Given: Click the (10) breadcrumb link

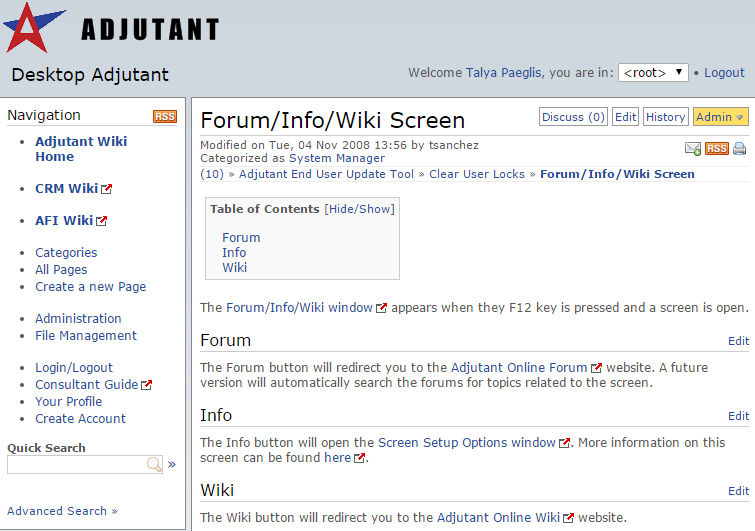Looking at the screenshot, I should (212, 174).
